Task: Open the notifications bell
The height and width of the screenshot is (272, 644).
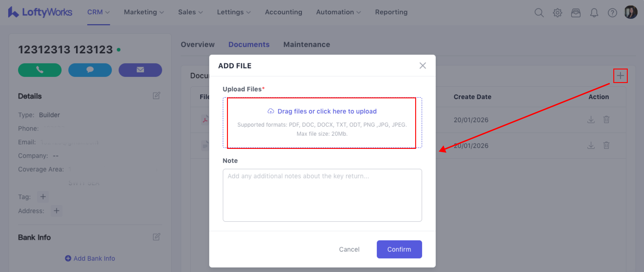Action: [594, 12]
